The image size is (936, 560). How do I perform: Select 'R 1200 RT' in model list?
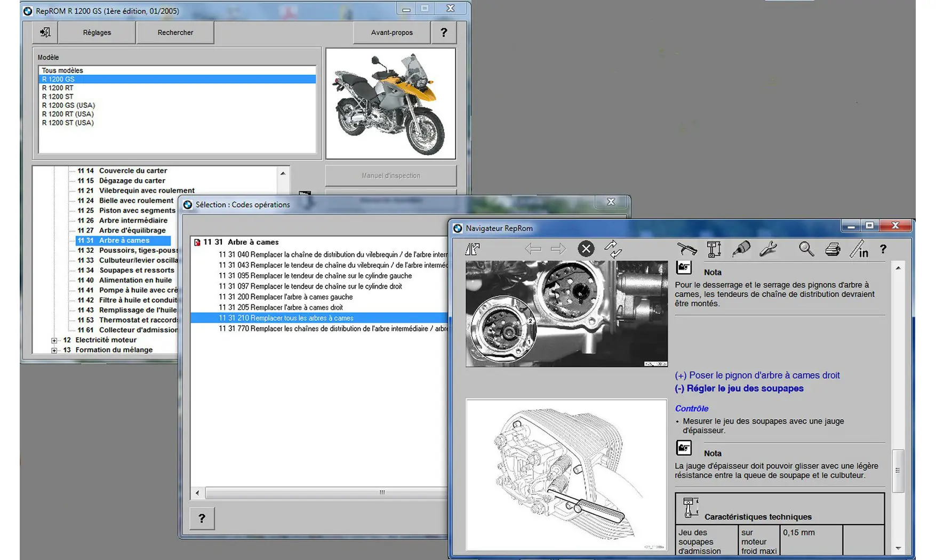coord(177,88)
